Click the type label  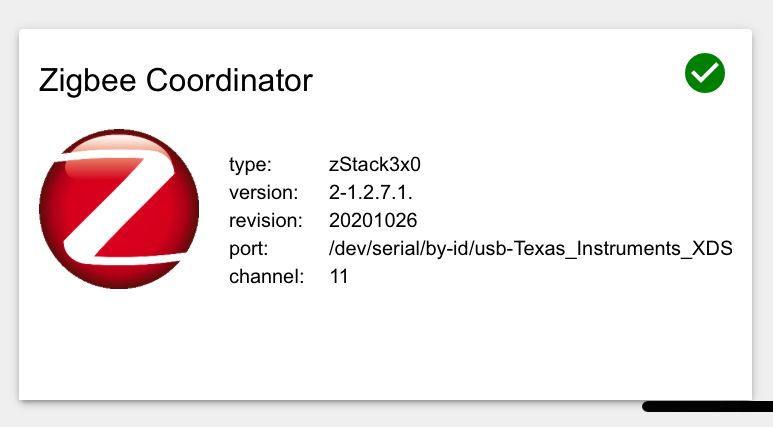(x=250, y=165)
